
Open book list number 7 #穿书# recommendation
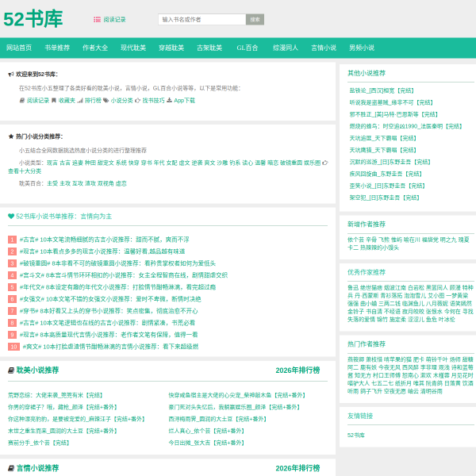tap(109, 311)
